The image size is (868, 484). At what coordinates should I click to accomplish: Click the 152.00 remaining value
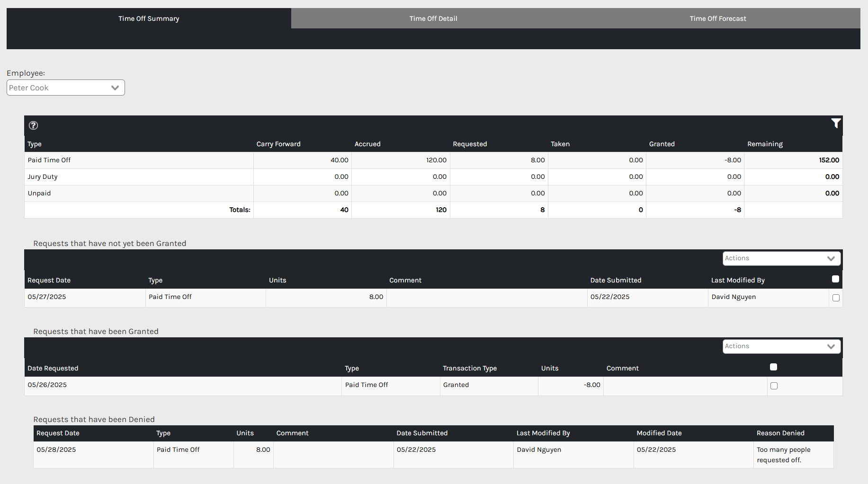(x=829, y=160)
